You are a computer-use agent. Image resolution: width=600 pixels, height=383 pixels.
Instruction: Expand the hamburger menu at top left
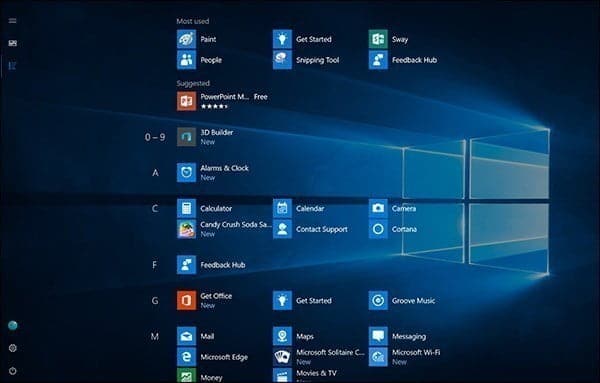[13, 20]
